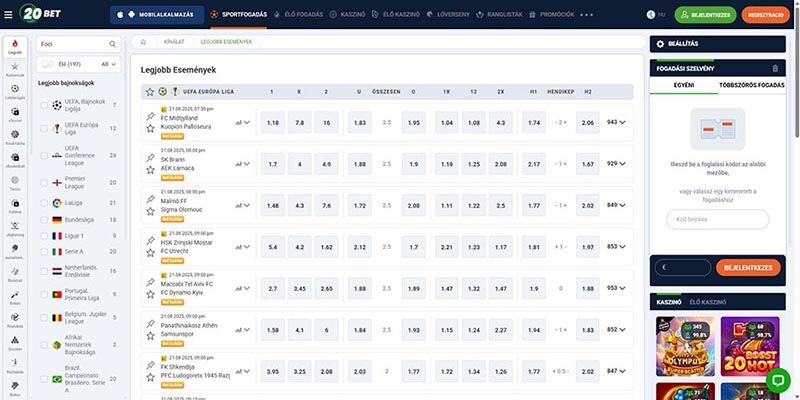Expand 847 markets for FK Shkendija match

coord(616,371)
